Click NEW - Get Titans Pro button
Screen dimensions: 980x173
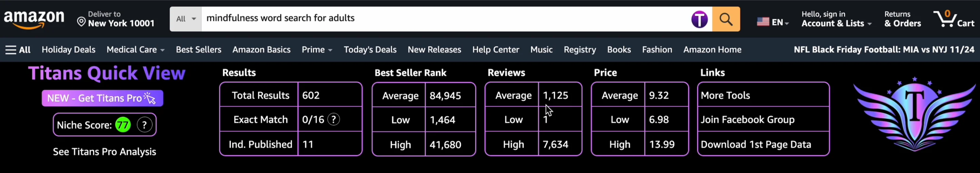102,98
